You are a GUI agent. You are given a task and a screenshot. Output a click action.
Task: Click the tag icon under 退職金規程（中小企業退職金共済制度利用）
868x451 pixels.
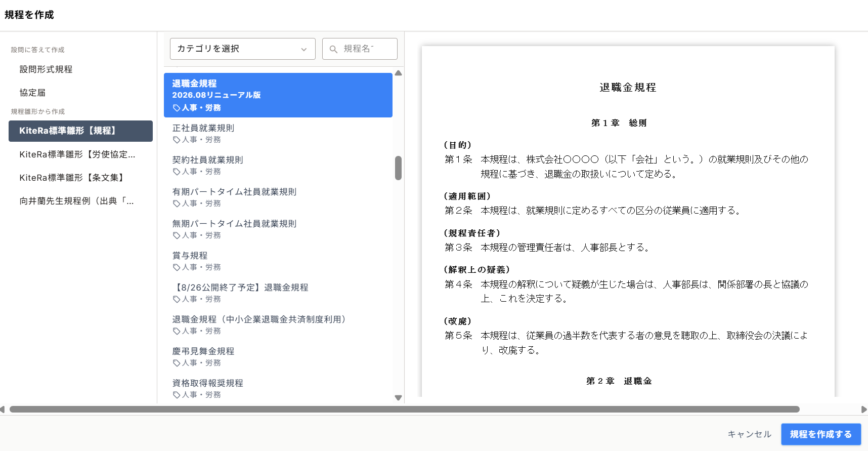coord(177,332)
